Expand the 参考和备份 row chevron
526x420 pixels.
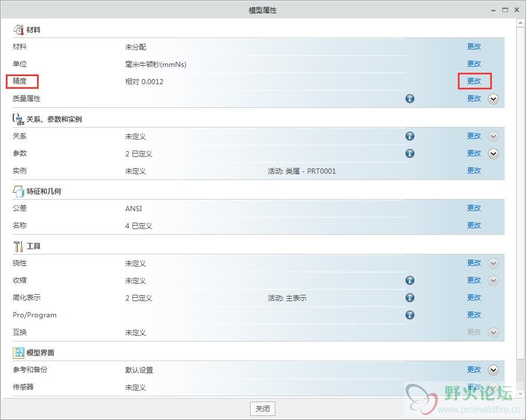coord(493,370)
